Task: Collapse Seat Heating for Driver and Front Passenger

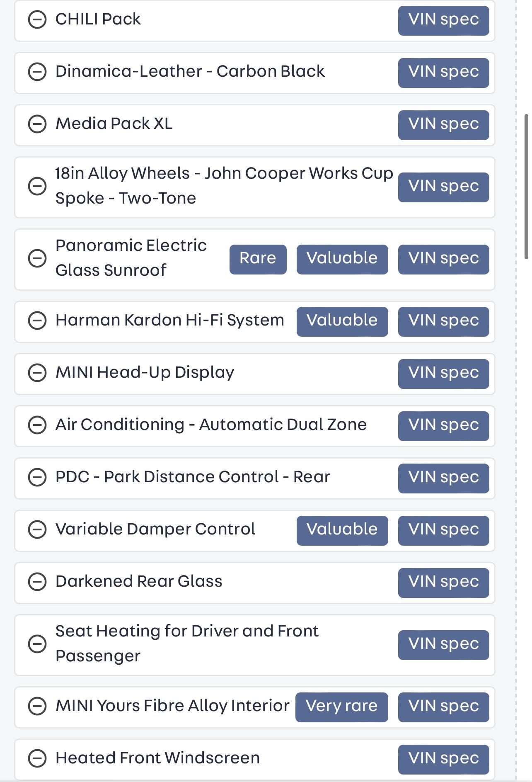Action: [x=37, y=644]
